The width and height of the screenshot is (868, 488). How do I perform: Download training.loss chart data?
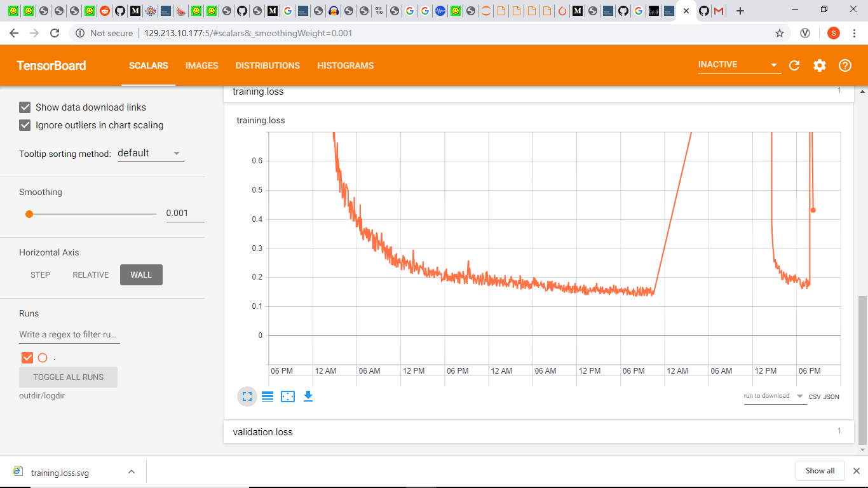click(x=308, y=396)
